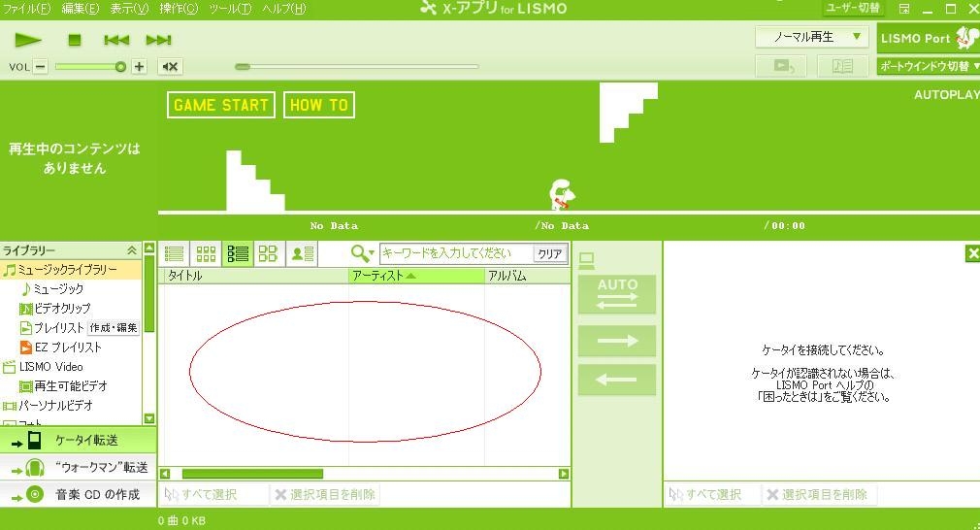The width and height of the screenshot is (980, 530).
Task: Select ミュージック in the library tree
Action: [58, 288]
